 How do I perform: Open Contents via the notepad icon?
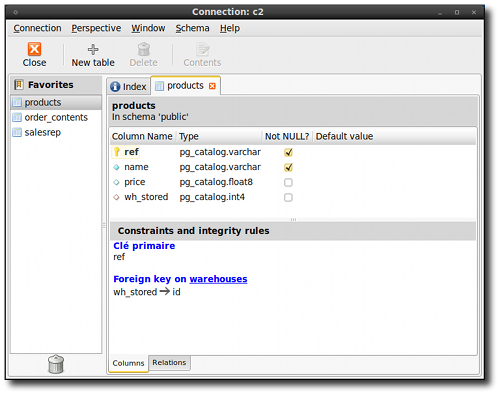tap(202, 49)
